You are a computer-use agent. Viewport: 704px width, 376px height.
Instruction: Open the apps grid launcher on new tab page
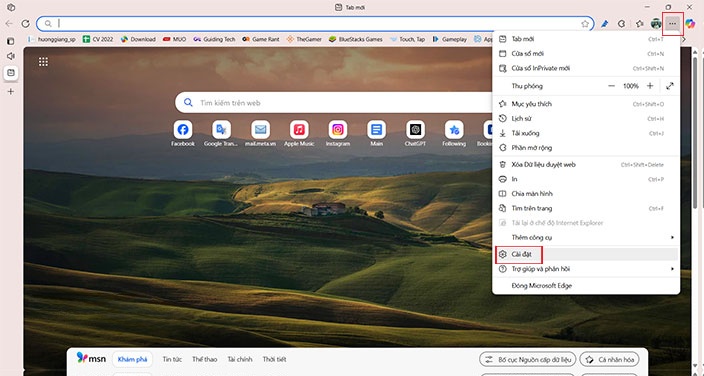43,62
